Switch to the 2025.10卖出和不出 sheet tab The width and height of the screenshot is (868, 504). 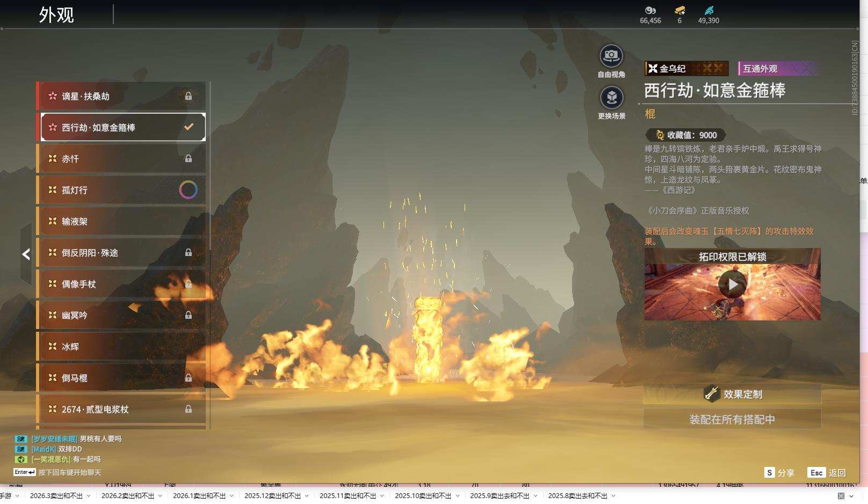(x=423, y=496)
